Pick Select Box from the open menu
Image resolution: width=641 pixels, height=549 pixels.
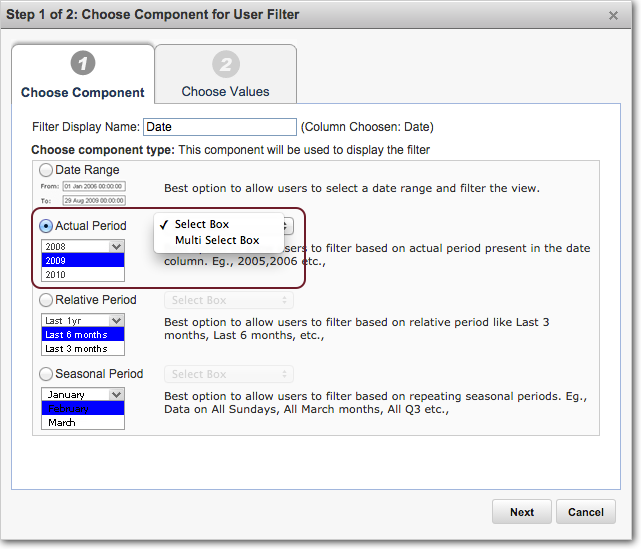point(201,224)
